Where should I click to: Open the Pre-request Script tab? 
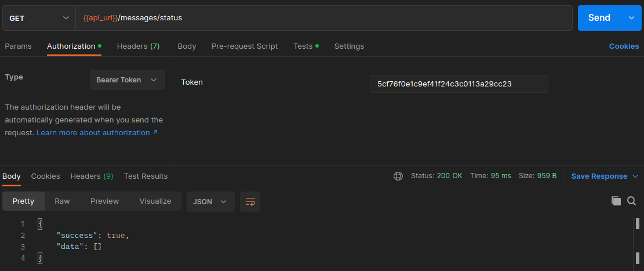(244, 46)
